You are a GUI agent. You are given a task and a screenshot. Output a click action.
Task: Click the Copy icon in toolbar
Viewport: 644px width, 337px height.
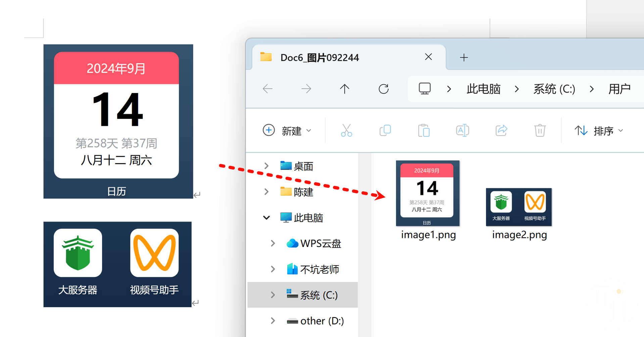385,130
